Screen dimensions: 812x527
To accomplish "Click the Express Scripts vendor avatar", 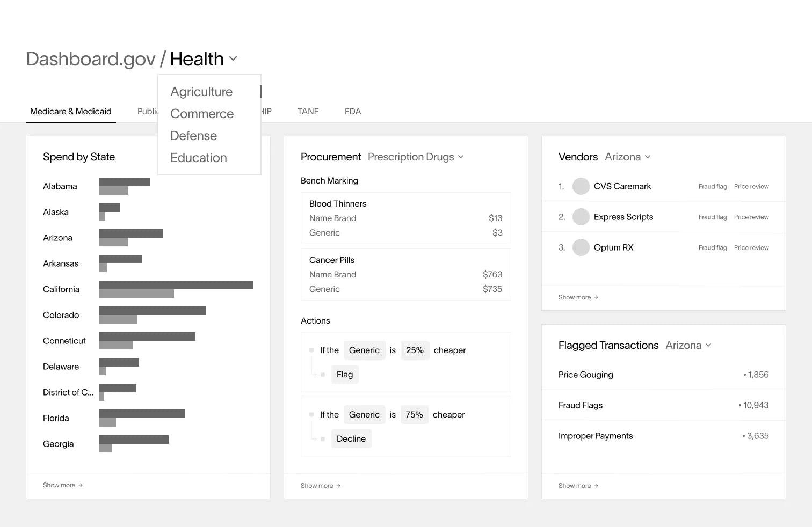I will click(581, 217).
